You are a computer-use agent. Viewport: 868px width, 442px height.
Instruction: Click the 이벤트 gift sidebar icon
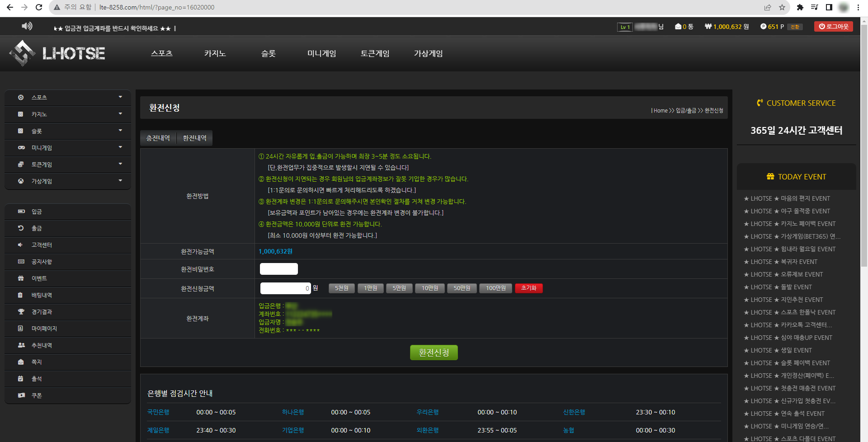(x=21, y=278)
